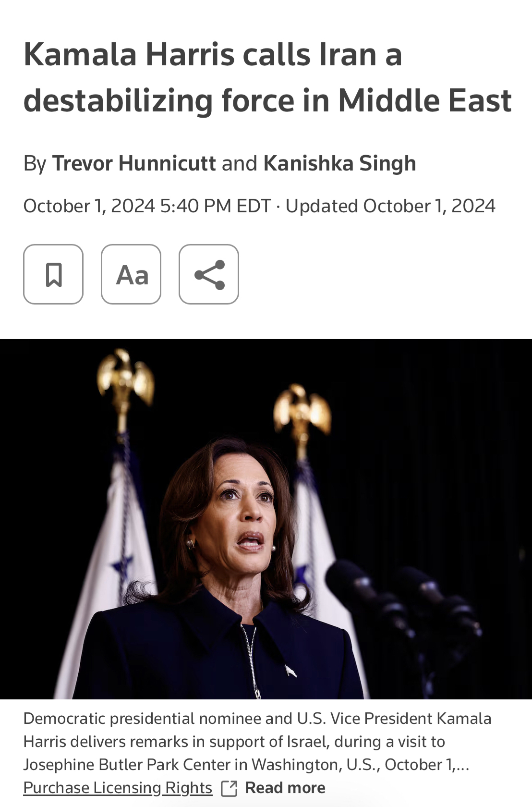
Task: Tap the photo caption text paragraph
Action: pyautogui.click(x=257, y=741)
